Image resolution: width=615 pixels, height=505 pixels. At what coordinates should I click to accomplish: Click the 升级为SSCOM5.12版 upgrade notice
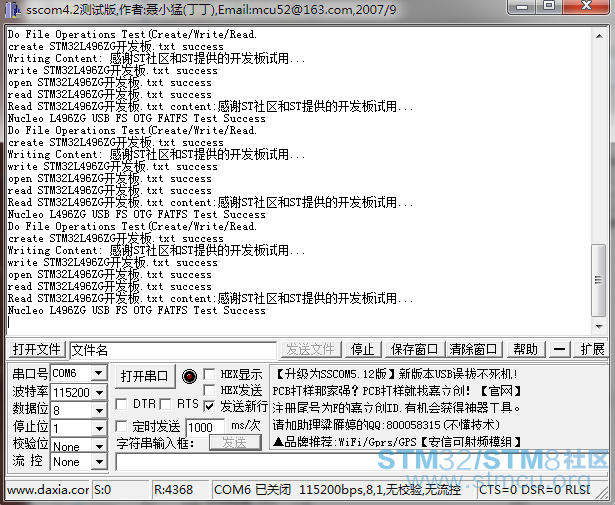[336, 374]
